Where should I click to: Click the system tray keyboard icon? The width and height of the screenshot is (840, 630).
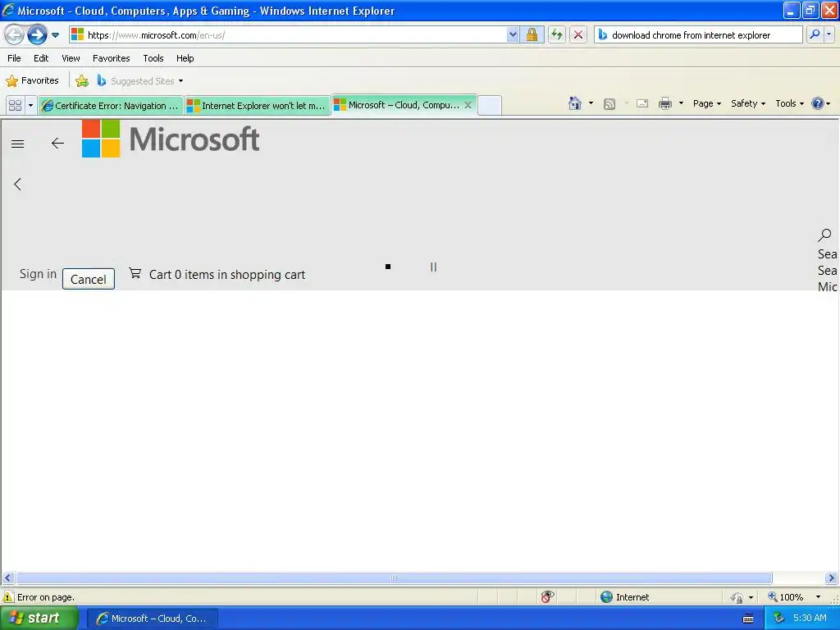point(748,619)
